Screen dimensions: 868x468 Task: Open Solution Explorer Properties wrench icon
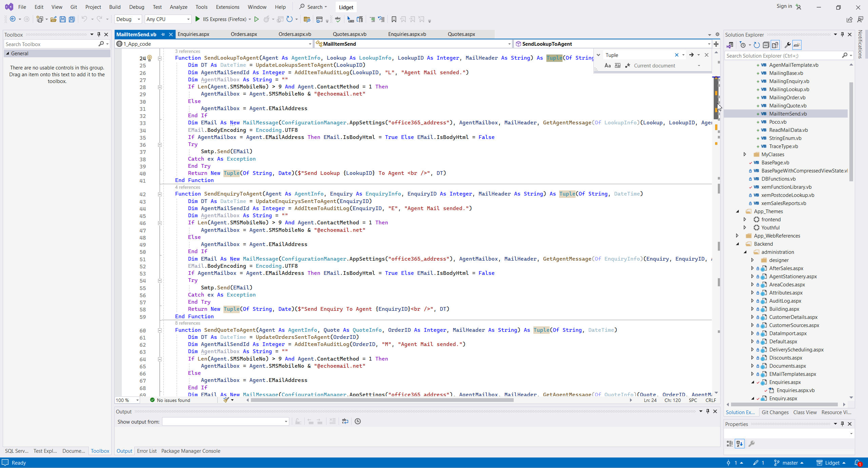tap(787, 45)
